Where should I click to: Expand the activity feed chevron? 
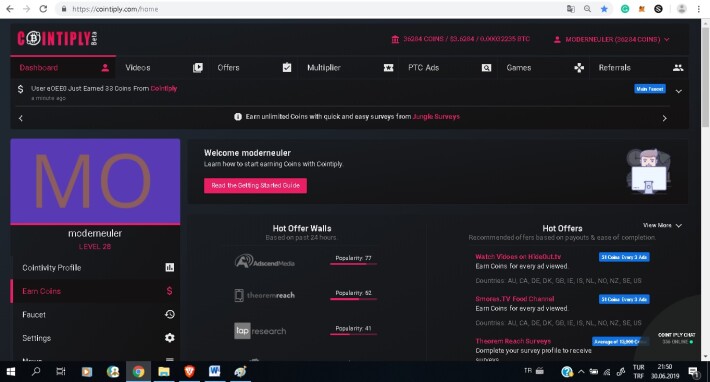pyautogui.click(x=678, y=91)
